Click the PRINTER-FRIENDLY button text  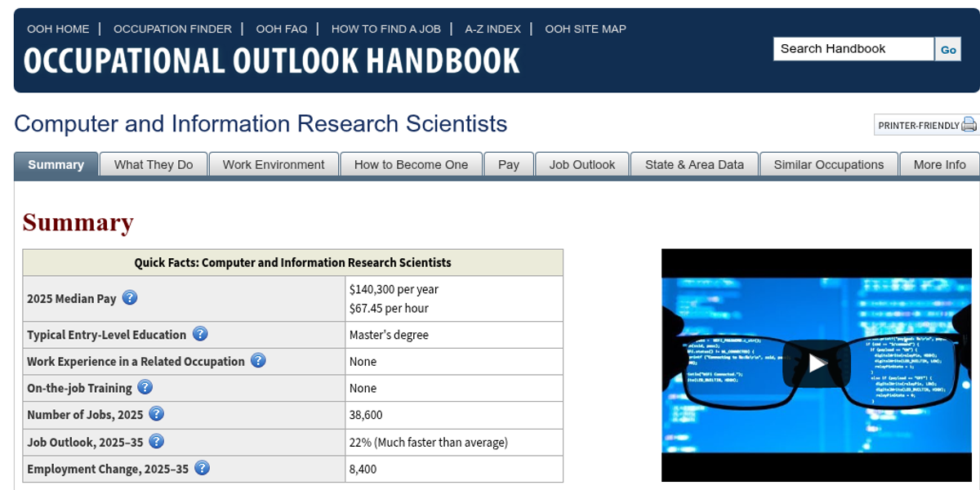pos(919,126)
